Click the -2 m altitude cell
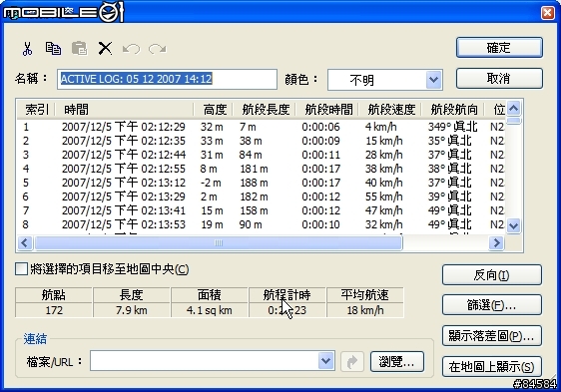Viewport: 561px width, 392px height. (x=211, y=183)
